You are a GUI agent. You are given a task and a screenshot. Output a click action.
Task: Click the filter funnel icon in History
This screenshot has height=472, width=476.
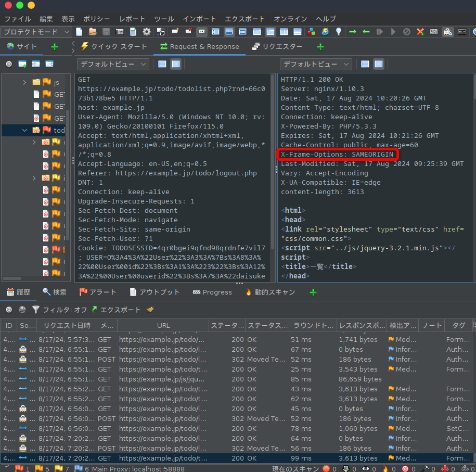point(35,310)
